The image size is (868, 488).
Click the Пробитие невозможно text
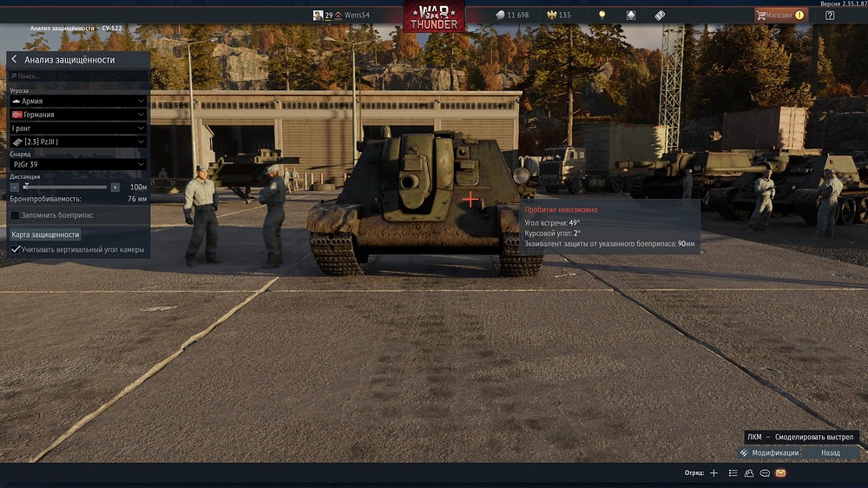[561, 210]
